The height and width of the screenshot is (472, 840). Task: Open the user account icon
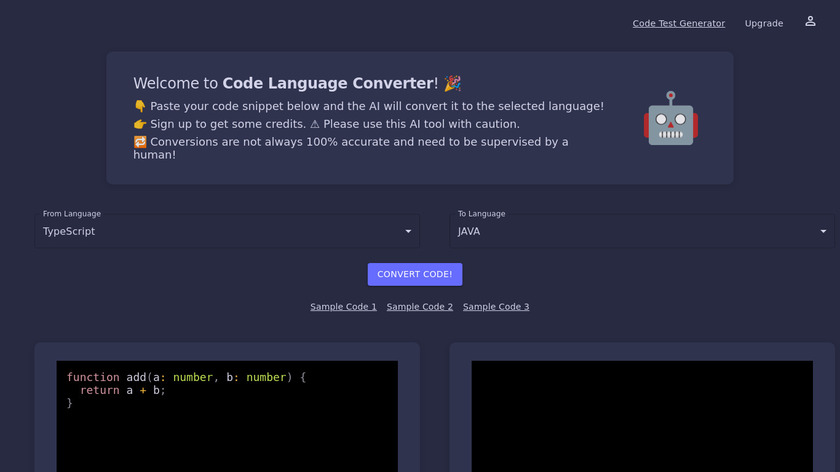coord(810,21)
